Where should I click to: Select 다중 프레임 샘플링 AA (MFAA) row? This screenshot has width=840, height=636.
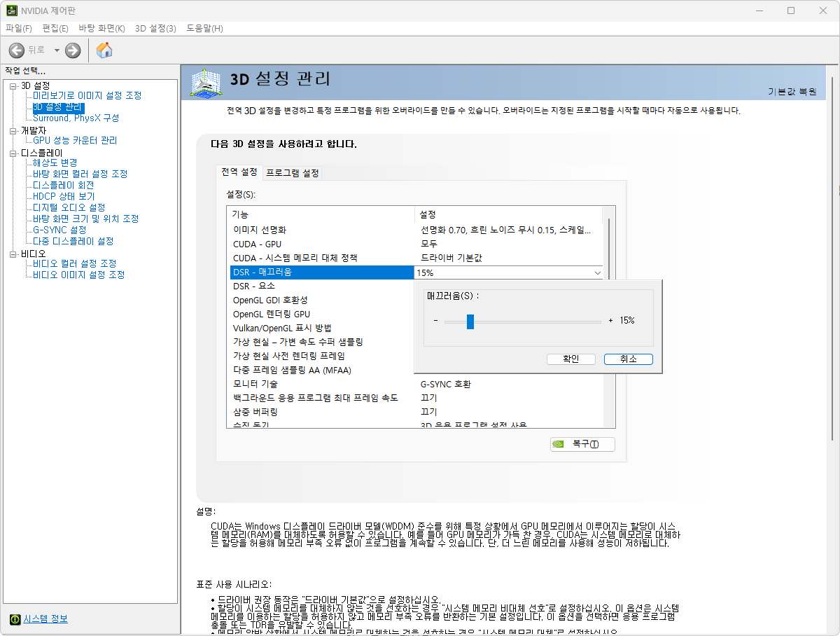(x=322, y=370)
